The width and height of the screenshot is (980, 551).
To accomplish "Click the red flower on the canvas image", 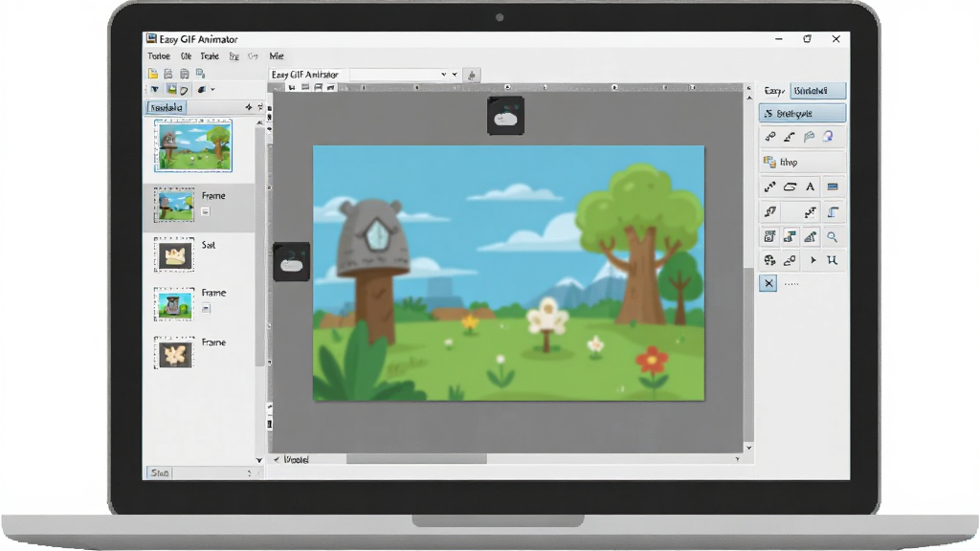I will point(652,361).
